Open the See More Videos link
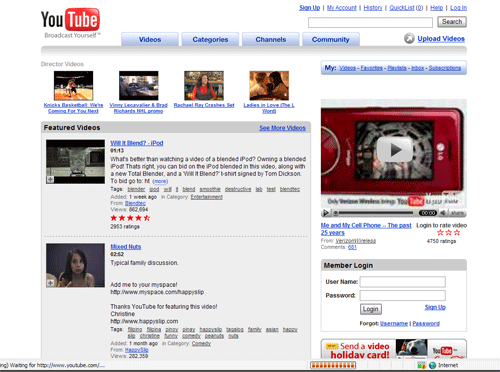This screenshot has width=500, height=372. coord(282,128)
